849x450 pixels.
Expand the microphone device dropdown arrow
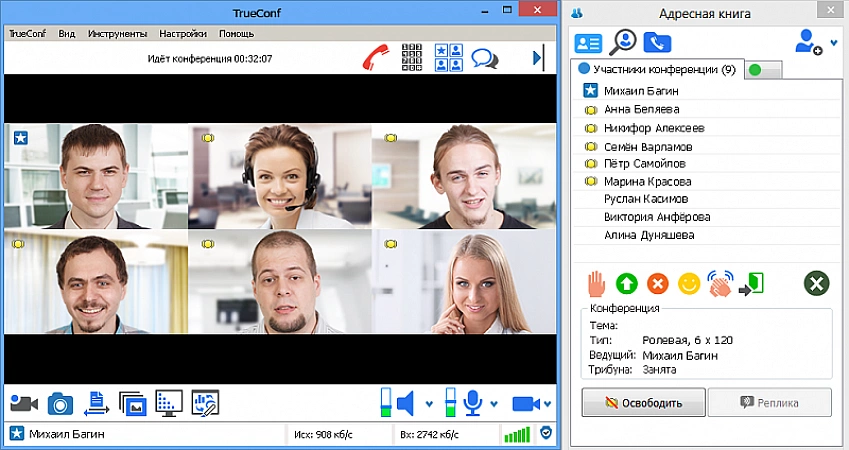click(492, 404)
